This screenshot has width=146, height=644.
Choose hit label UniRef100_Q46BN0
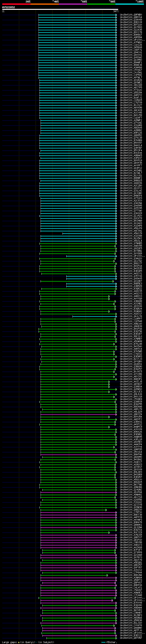pyautogui.click(x=131, y=628)
